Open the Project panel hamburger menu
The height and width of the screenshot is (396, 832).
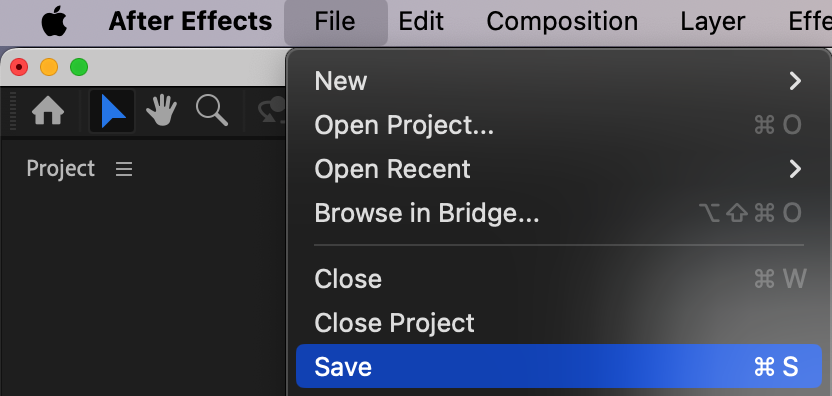click(124, 169)
